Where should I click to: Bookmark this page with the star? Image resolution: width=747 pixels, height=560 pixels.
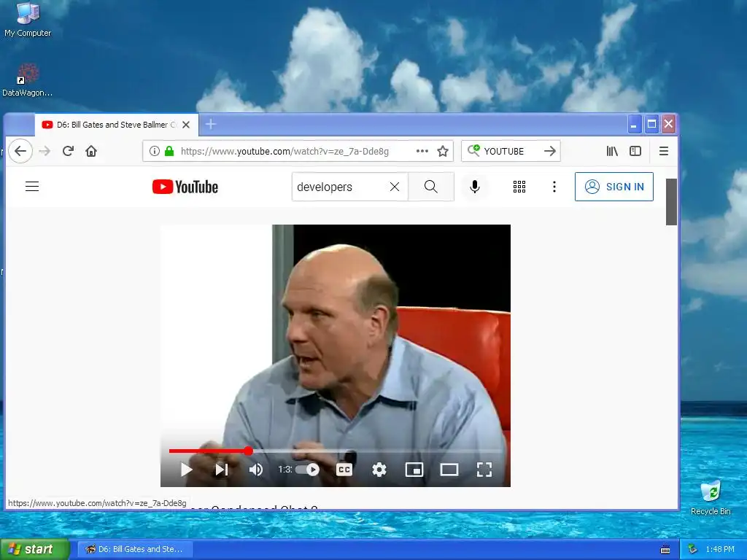pos(443,151)
